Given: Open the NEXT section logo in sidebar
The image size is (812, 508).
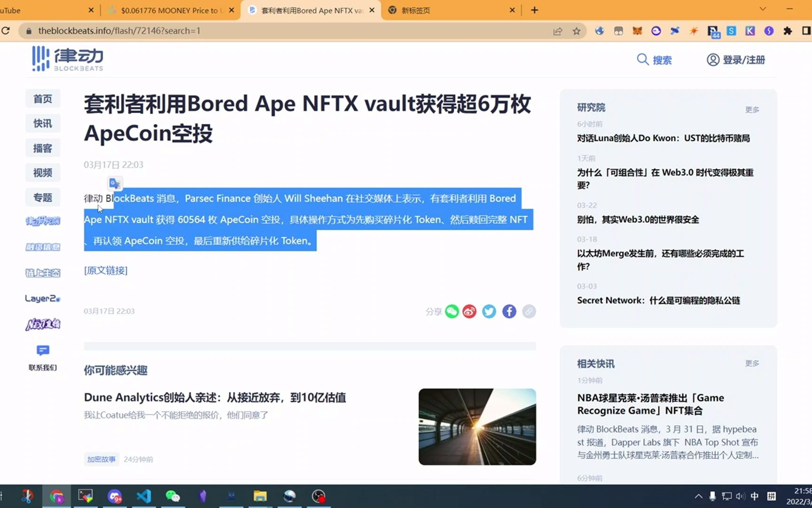Looking at the screenshot, I should coord(43,324).
